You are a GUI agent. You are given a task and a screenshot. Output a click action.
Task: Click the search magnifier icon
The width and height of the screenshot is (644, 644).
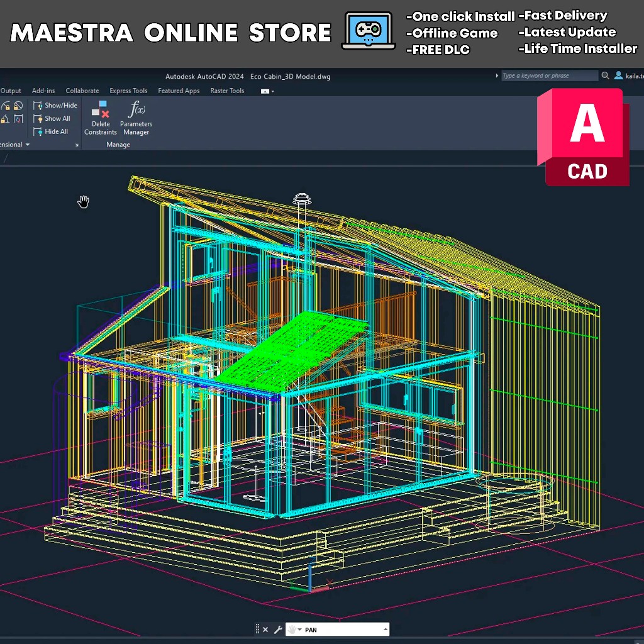[x=605, y=75]
